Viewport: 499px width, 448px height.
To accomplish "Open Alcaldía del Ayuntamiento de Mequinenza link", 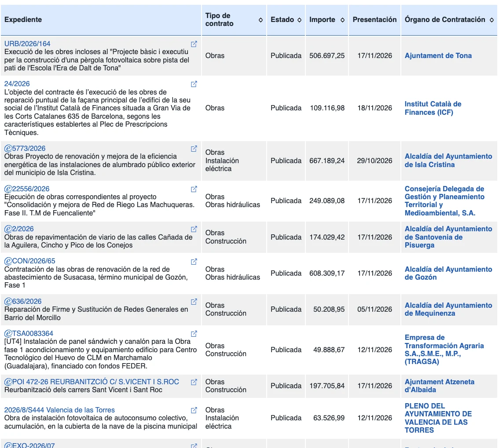I will (x=448, y=310).
